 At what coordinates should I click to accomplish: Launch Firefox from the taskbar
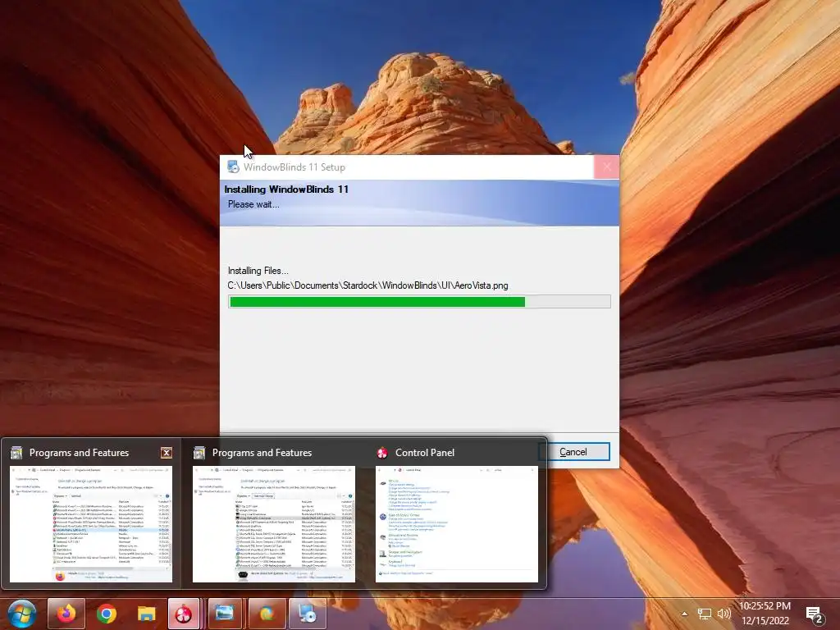pyautogui.click(x=66, y=614)
